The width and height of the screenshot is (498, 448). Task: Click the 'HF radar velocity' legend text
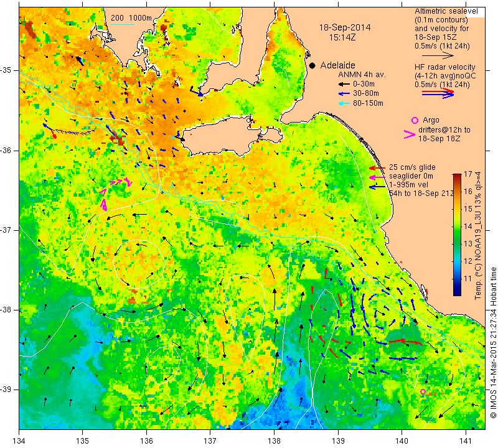444,67
